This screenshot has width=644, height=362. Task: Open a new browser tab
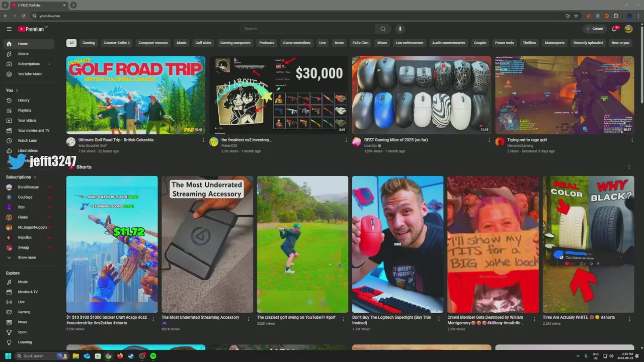(73, 5)
